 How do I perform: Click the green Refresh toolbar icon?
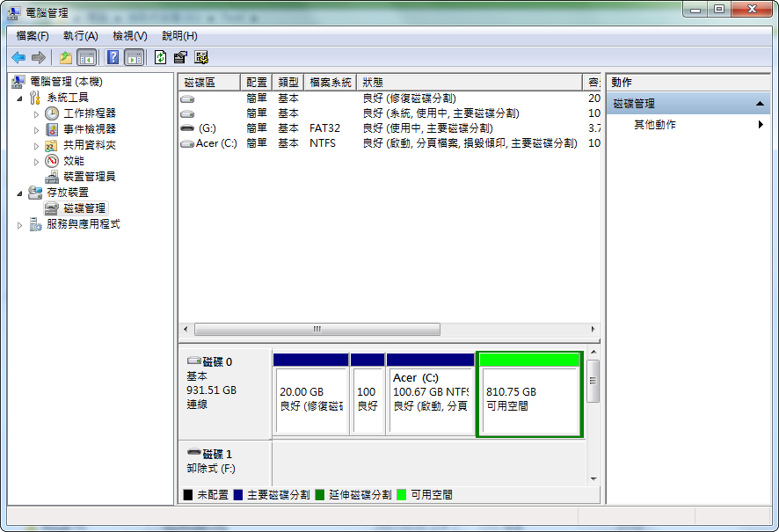(x=160, y=58)
